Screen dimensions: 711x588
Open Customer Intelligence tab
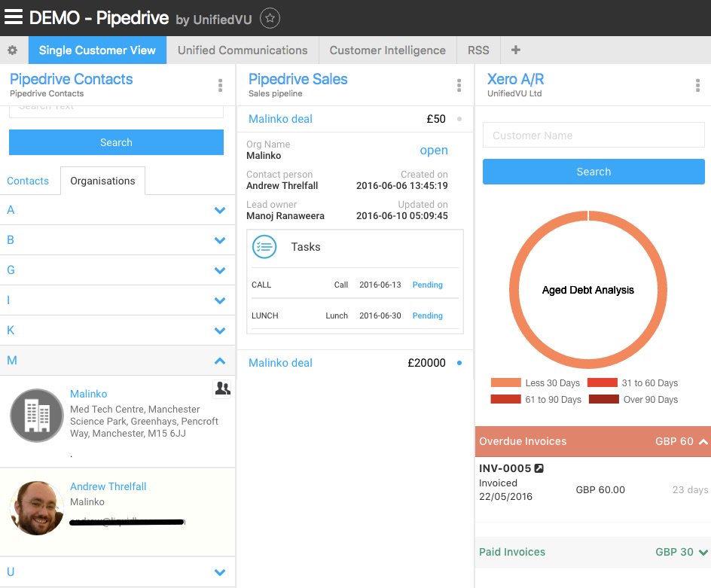click(388, 50)
